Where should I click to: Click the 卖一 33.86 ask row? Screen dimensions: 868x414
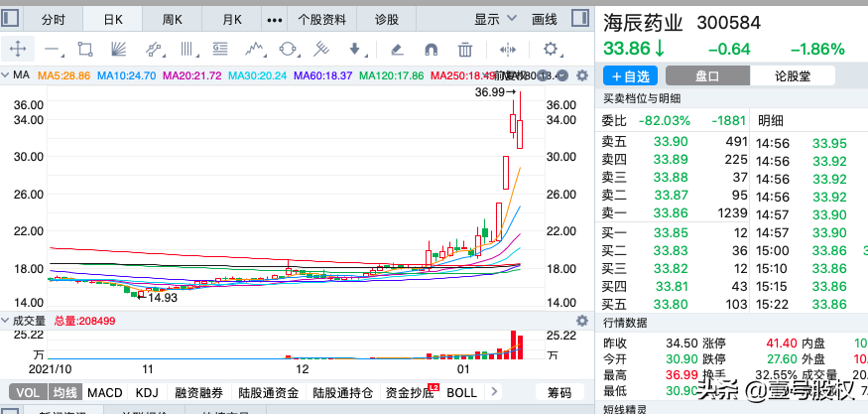[675, 212]
